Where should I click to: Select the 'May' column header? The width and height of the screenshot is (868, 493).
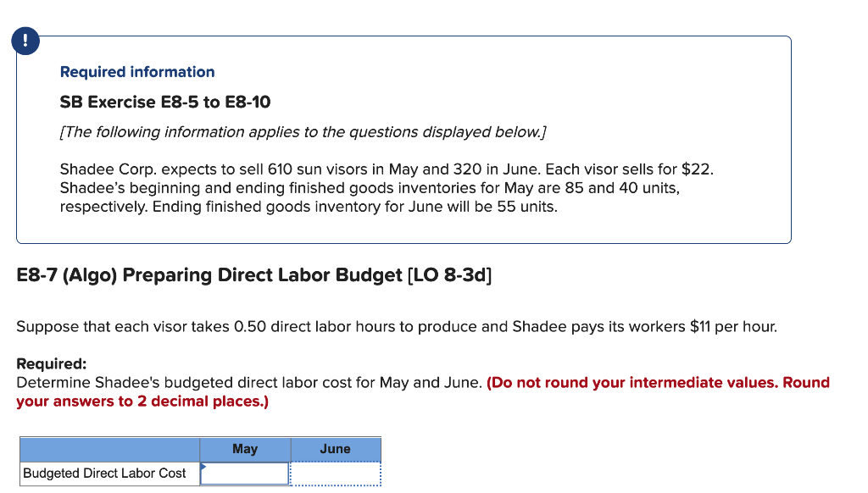[x=244, y=449]
